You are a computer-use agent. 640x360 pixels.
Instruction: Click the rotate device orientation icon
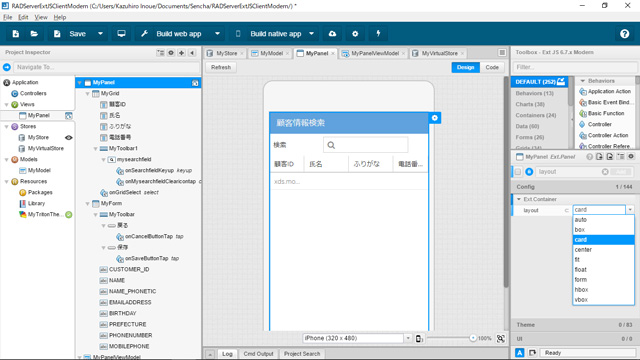419,338
